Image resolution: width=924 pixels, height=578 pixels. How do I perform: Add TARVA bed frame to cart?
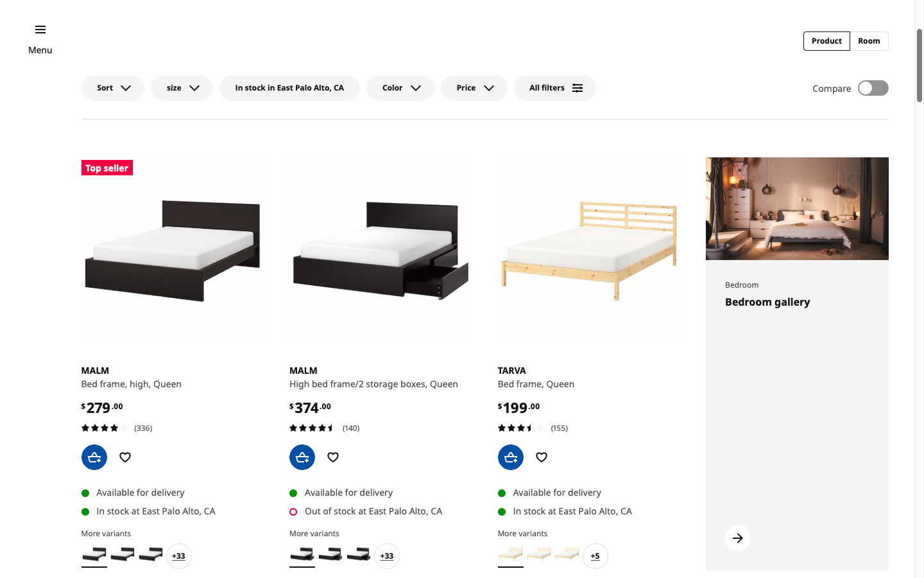[x=511, y=457]
